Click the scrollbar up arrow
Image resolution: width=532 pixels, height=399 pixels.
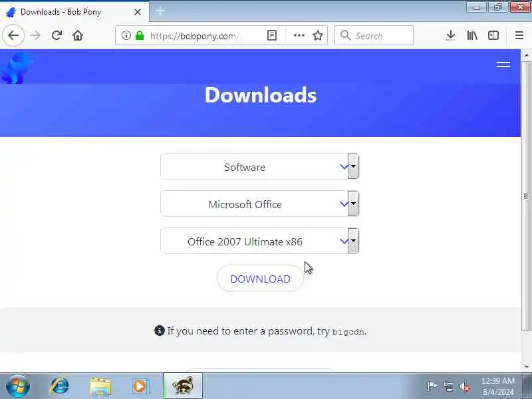coord(526,55)
